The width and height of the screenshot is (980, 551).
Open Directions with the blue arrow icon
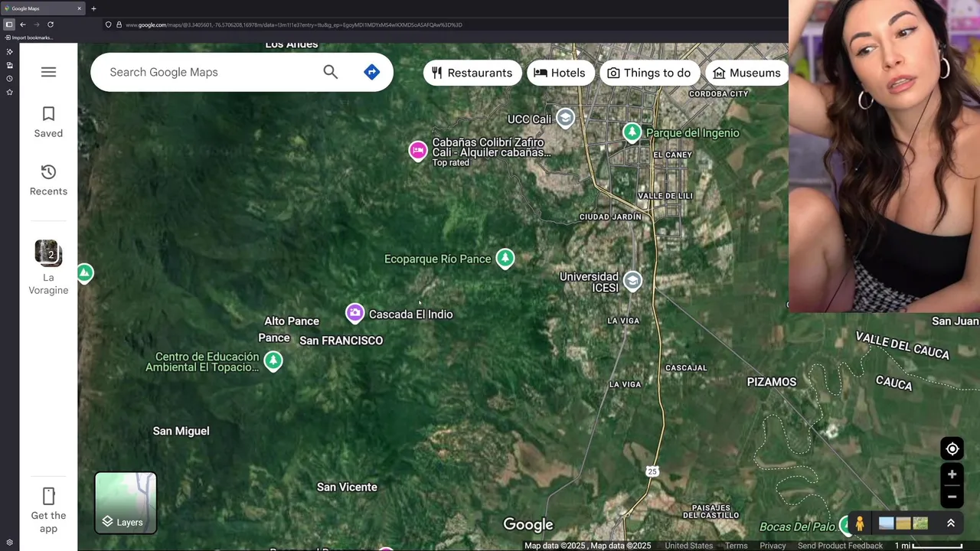pyautogui.click(x=371, y=72)
